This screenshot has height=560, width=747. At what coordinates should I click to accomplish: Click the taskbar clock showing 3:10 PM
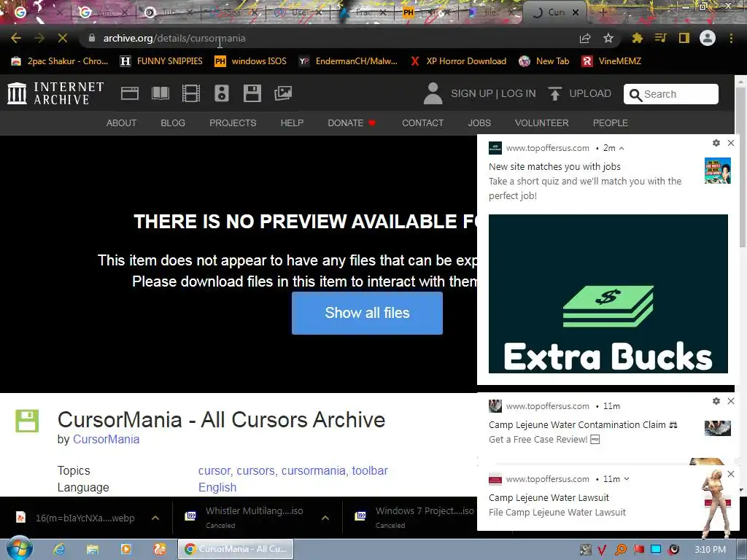[710, 550]
